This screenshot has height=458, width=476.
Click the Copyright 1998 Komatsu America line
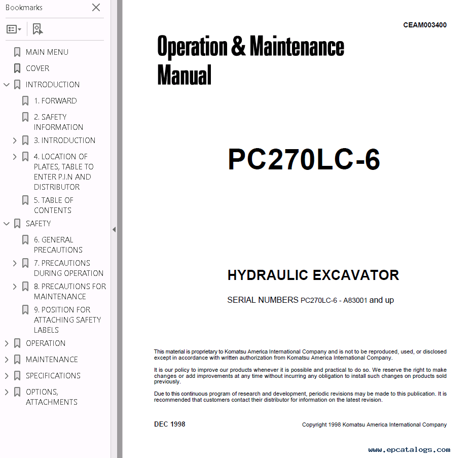pos(374,425)
